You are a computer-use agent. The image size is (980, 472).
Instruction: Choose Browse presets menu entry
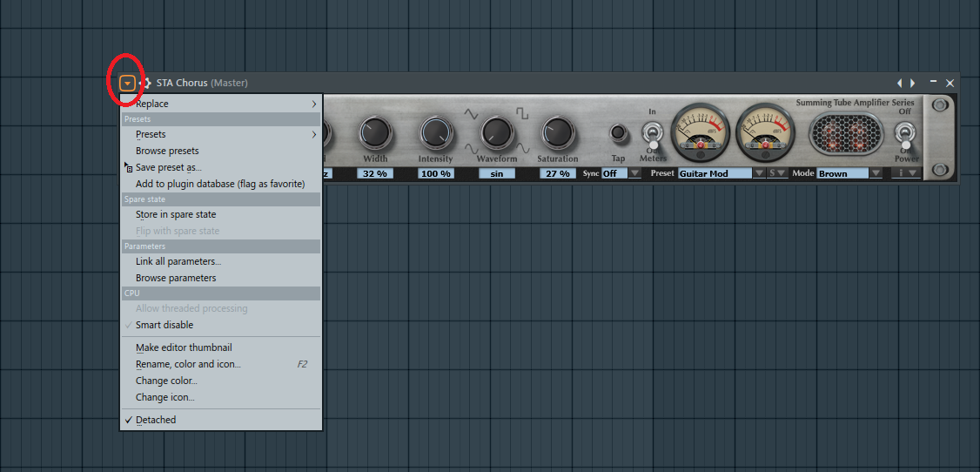(x=221, y=151)
